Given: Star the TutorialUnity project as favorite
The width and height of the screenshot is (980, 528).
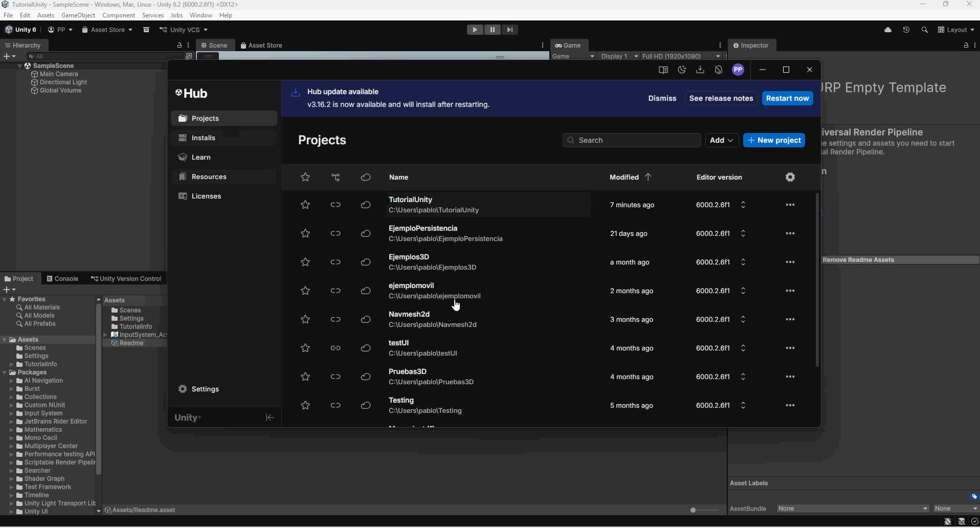Looking at the screenshot, I should click(x=305, y=205).
